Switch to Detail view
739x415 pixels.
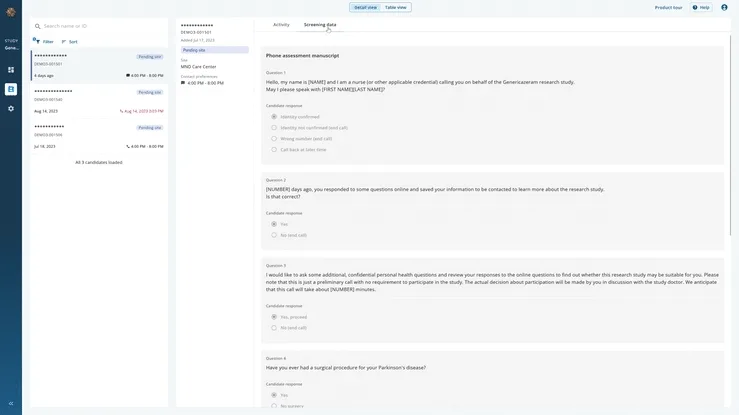[365, 8]
